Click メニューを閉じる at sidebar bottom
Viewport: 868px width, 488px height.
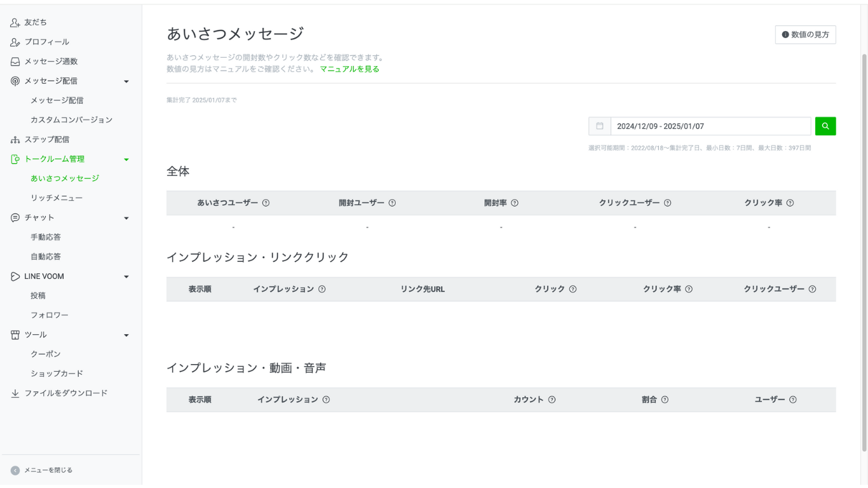click(x=48, y=470)
